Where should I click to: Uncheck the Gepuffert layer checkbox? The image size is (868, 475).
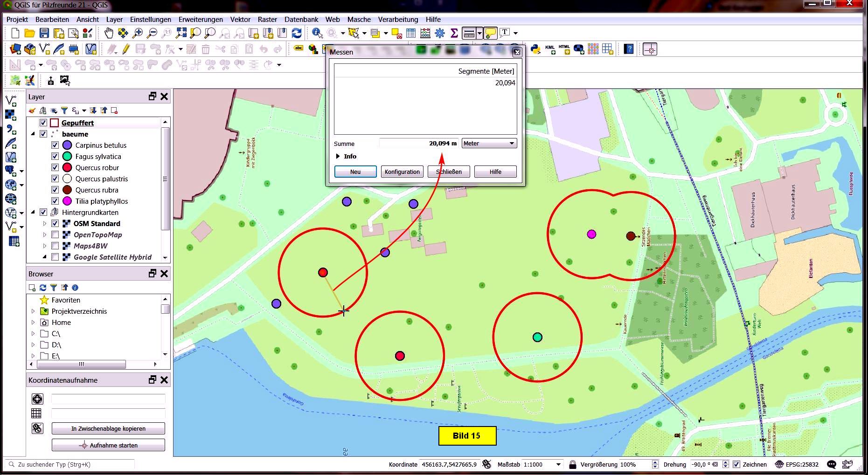[x=43, y=123]
